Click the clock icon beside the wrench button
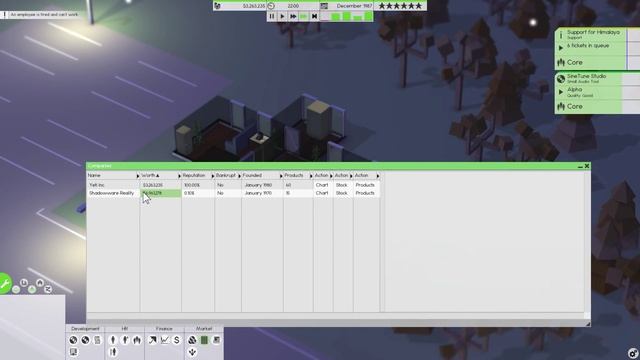640x360 pixels. 24,282
